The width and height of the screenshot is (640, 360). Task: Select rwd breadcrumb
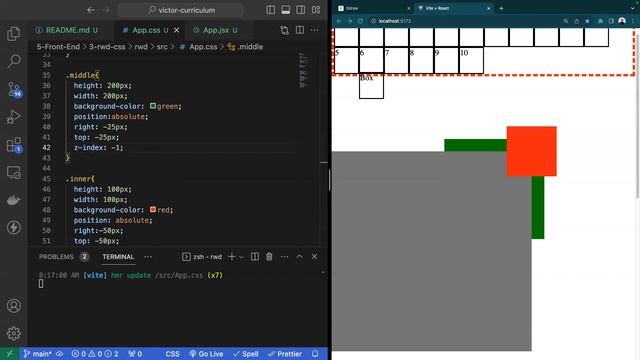point(141,47)
